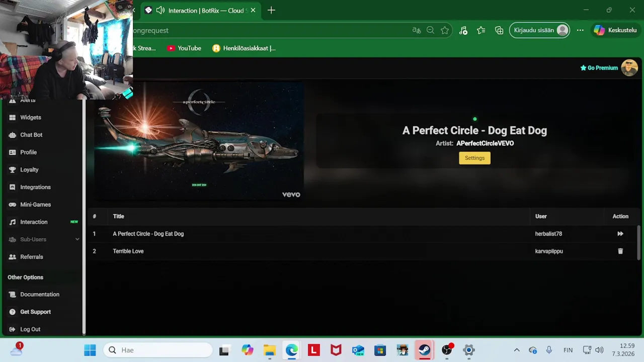Image resolution: width=644 pixels, height=362 pixels.
Task: Open the BotRix user avatar menu
Action: coord(629,68)
